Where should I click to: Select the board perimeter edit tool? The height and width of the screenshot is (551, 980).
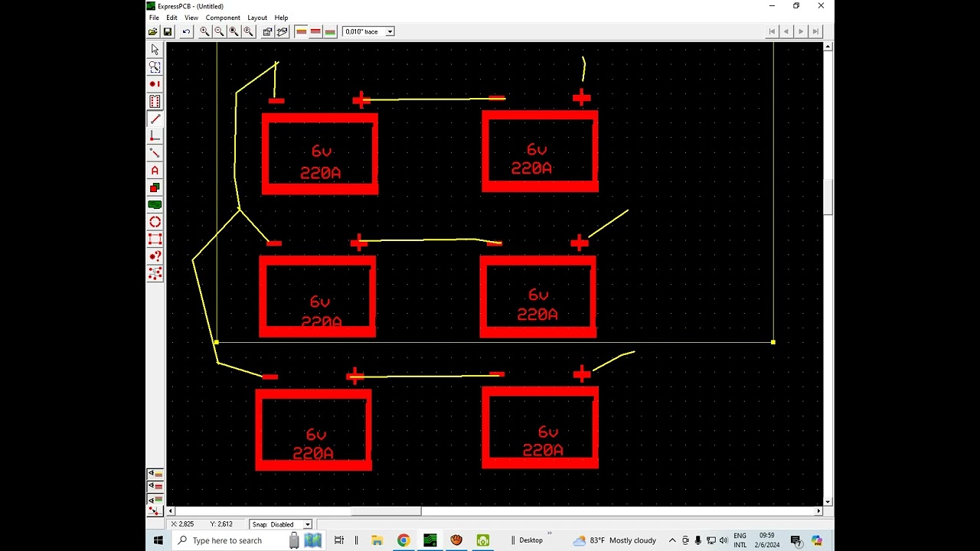click(x=155, y=240)
